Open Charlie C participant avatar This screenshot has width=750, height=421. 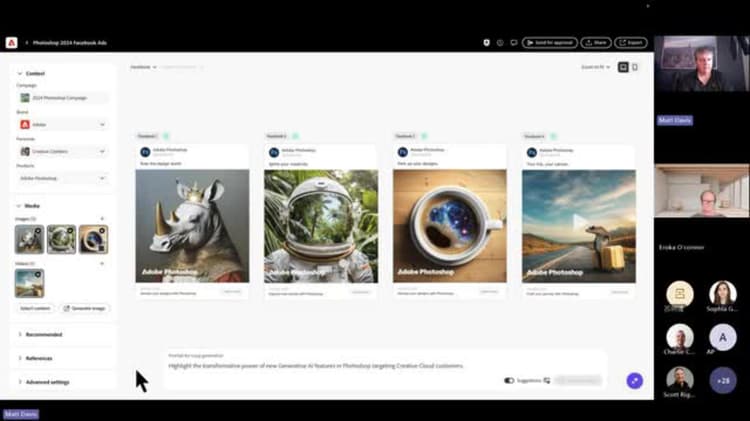tap(680, 336)
